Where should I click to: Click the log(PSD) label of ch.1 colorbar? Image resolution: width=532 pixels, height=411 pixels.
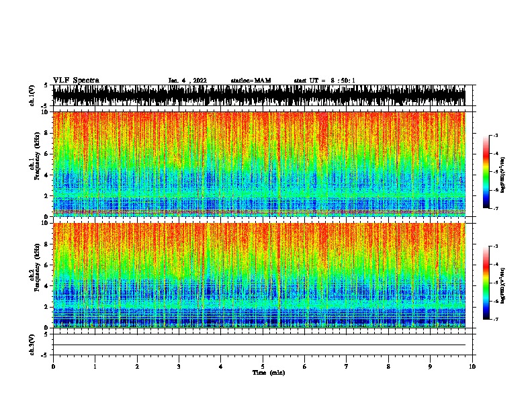coord(502,175)
